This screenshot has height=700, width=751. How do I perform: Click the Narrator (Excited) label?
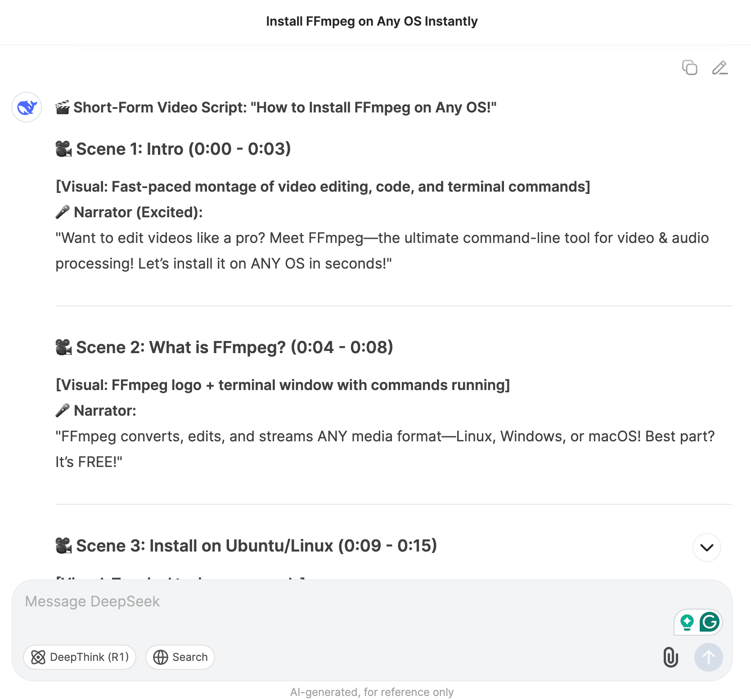[x=138, y=212]
